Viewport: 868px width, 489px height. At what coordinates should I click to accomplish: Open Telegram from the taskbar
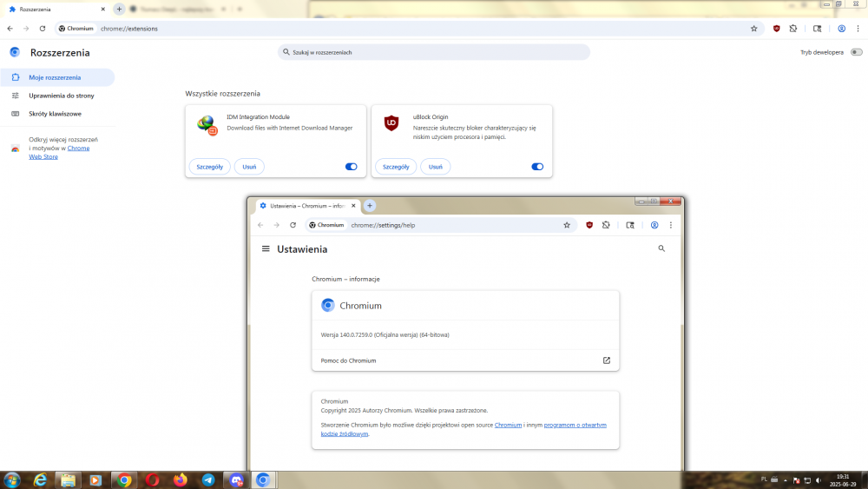208,479
